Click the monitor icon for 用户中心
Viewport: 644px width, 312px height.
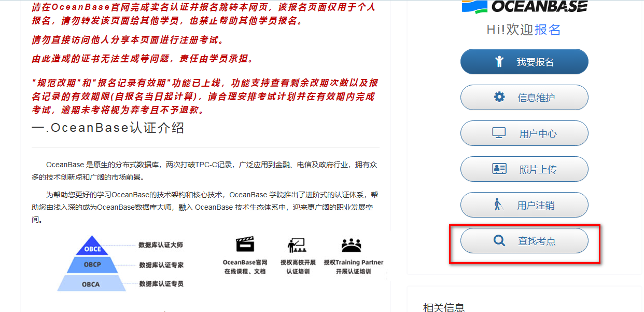[x=498, y=133]
